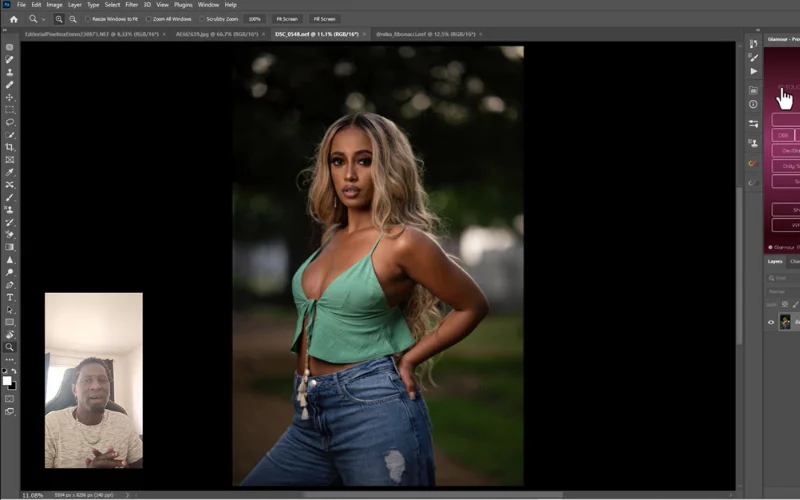The height and width of the screenshot is (500, 800).
Task: Click the foreground color swatch
Action: click(x=7, y=380)
